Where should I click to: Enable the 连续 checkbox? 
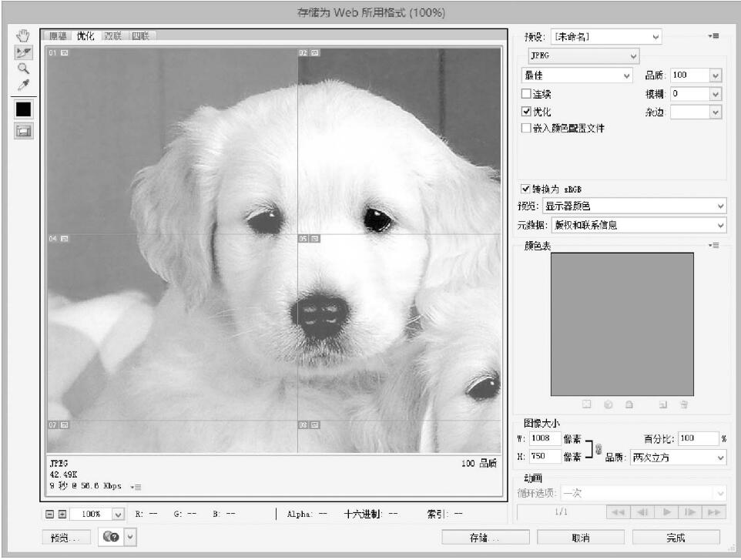(x=527, y=94)
